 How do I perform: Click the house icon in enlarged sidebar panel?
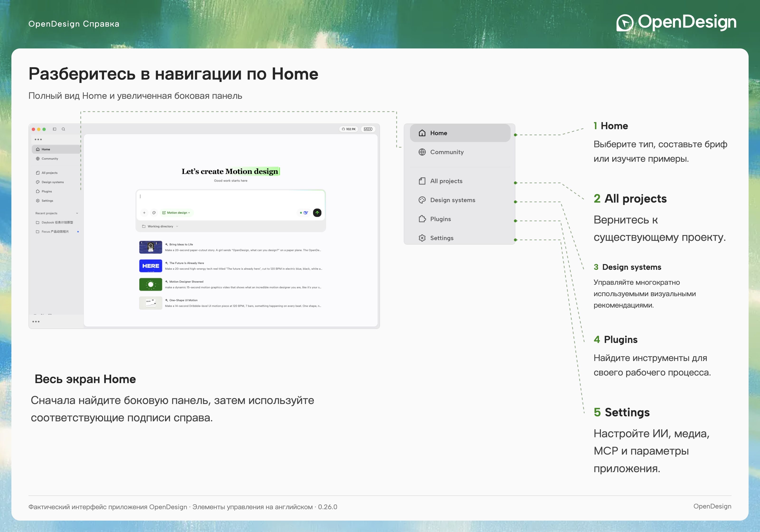(x=422, y=133)
